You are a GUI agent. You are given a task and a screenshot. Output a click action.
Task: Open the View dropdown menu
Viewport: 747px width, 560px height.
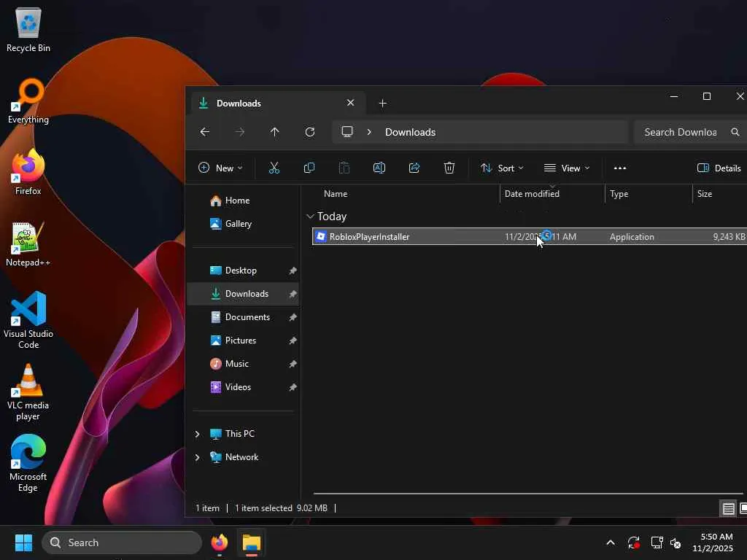tap(567, 168)
